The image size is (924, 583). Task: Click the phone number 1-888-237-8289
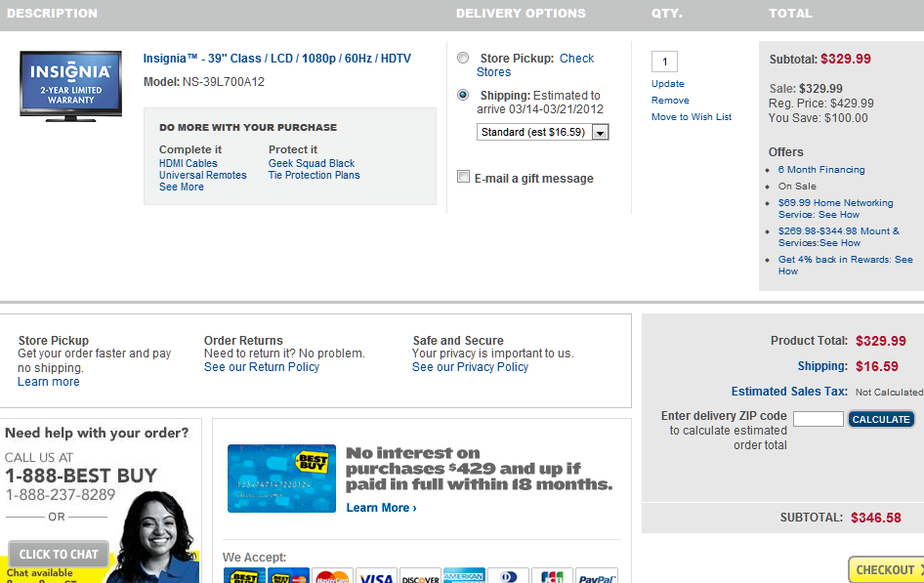[x=61, y=495]
